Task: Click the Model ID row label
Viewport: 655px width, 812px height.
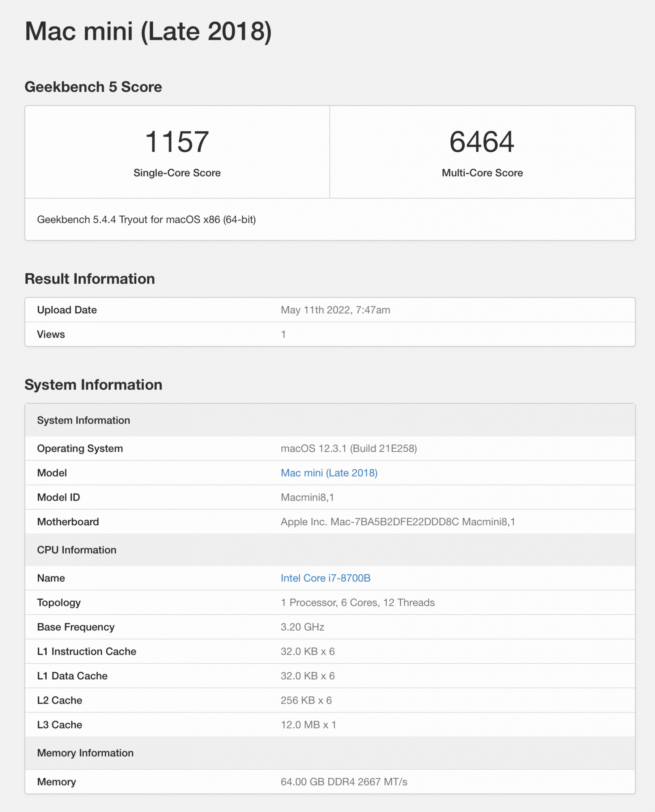Action: coord(58,497)
